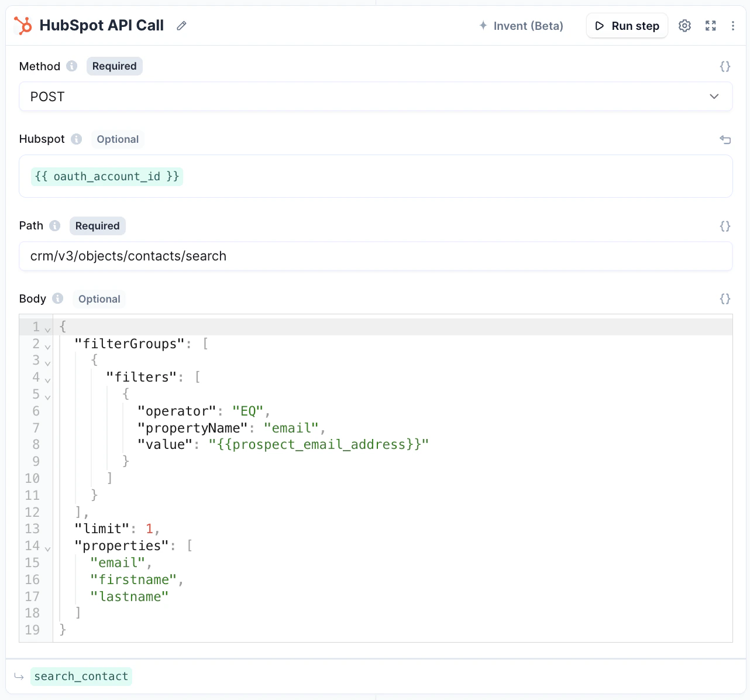Image resolution: width=750 pixels, height=700 pixels.
Task: Show info tooltip for Body
Action: [58, 298]
